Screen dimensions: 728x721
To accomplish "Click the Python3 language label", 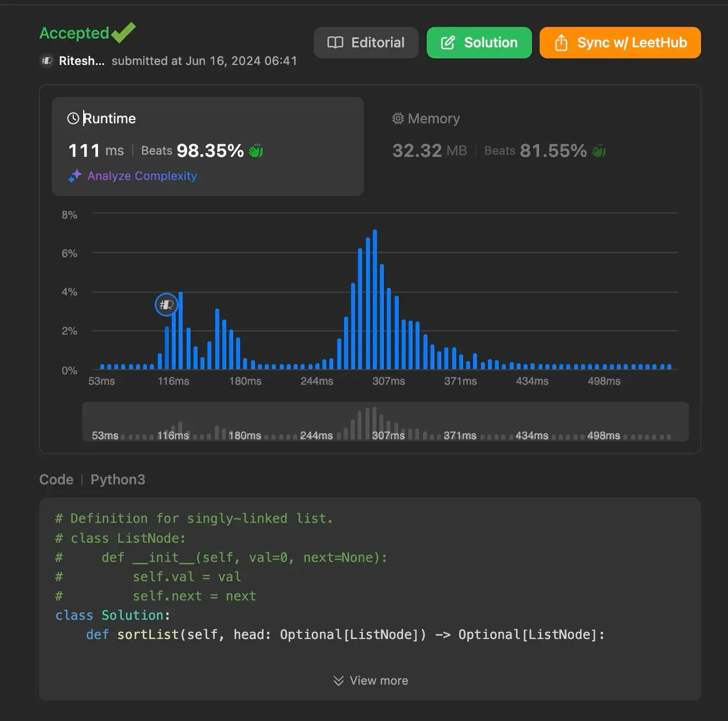I will (x=118, y=479).
